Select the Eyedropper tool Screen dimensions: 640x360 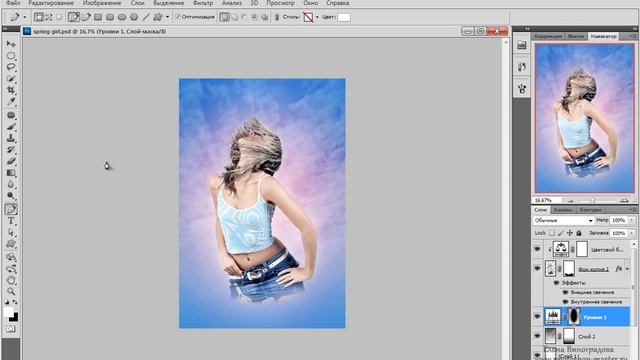tap(11, 101)
